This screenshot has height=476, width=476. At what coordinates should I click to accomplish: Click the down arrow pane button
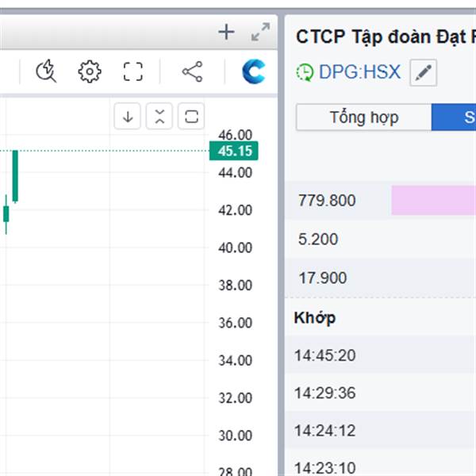tap(128, 117)
